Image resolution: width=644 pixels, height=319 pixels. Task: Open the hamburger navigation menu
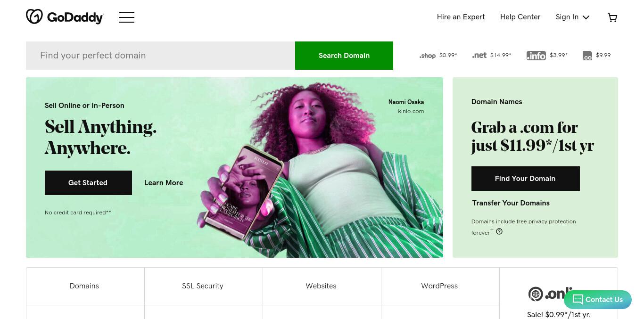click(x=127, y=17)
